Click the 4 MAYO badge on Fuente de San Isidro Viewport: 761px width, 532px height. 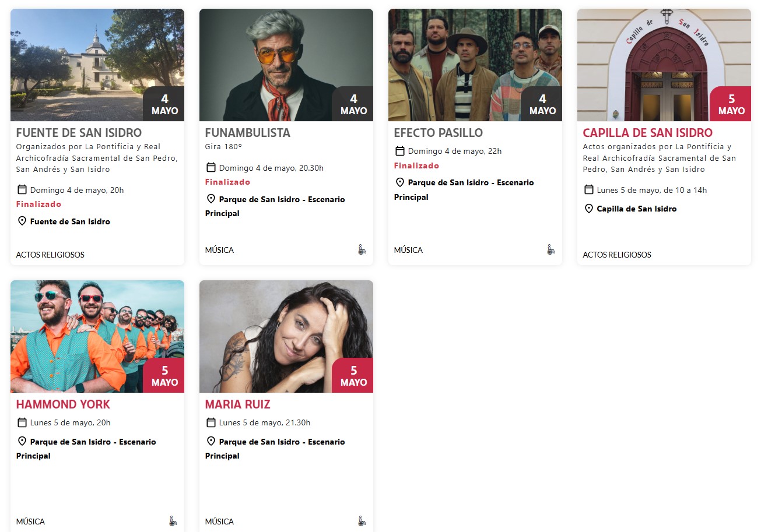tap(164, 104)
